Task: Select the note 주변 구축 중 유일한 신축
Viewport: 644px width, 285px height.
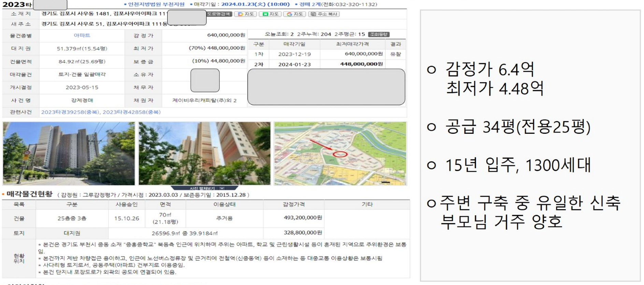Action: [x=530, y=203]
